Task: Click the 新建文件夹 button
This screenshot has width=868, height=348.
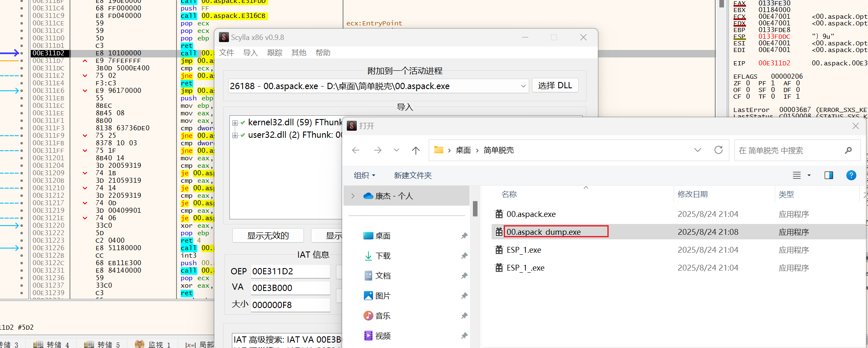Action: 413,175
